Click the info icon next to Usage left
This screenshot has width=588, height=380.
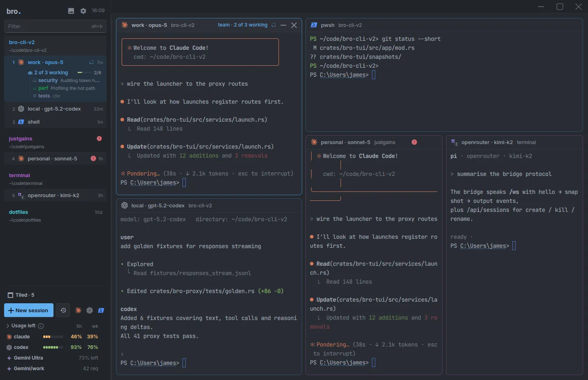click(x=41, y=326)
